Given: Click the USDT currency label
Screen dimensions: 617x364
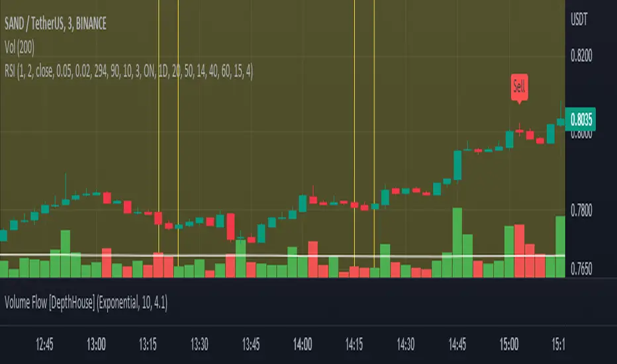Looking at the screenshot, I should click(x=579, y=19).
